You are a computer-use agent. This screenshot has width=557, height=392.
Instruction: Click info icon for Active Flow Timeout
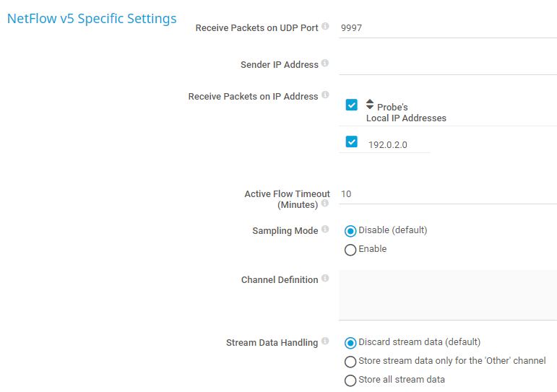(x=325, y=204)
